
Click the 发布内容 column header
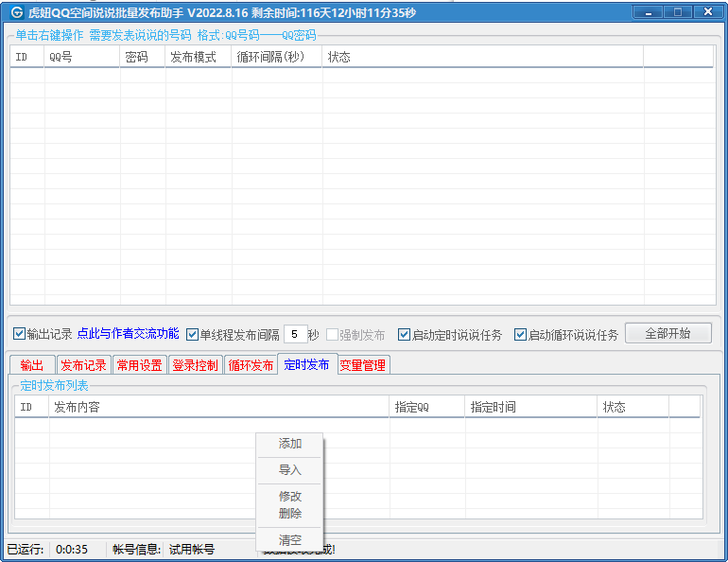[218, 407]
